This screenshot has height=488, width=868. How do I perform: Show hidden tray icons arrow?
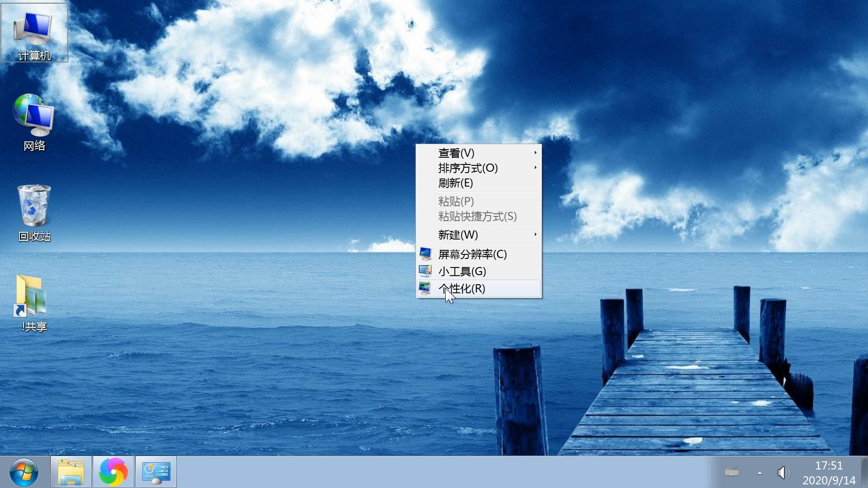(759, 473)
